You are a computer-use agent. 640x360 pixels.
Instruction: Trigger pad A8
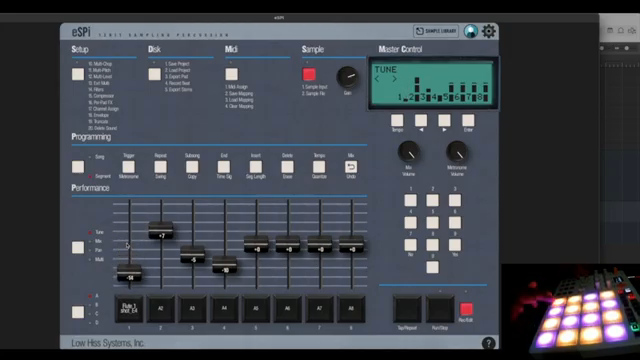(351, 309)
